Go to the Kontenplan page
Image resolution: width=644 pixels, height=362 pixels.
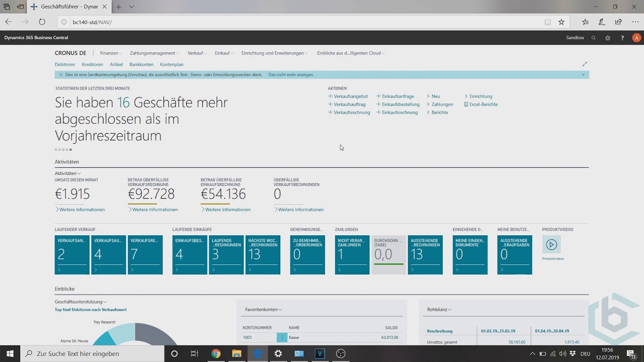[x=172, y=64]
